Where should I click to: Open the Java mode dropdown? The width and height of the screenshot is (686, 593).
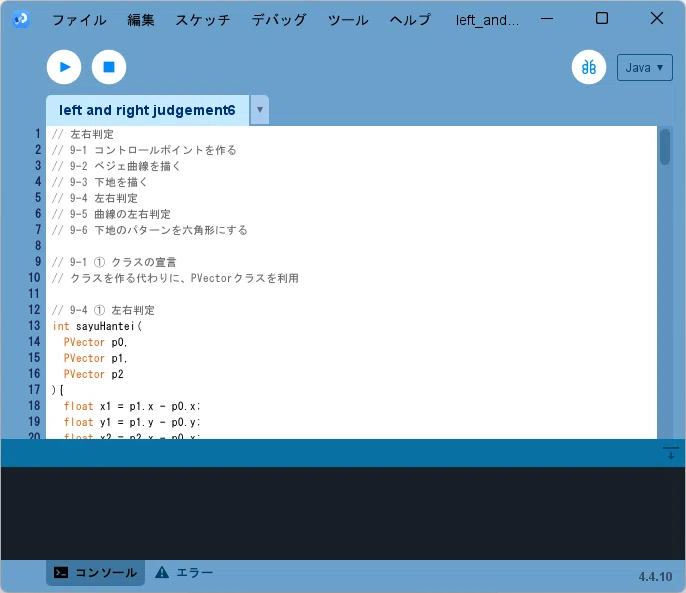(644, 67)
